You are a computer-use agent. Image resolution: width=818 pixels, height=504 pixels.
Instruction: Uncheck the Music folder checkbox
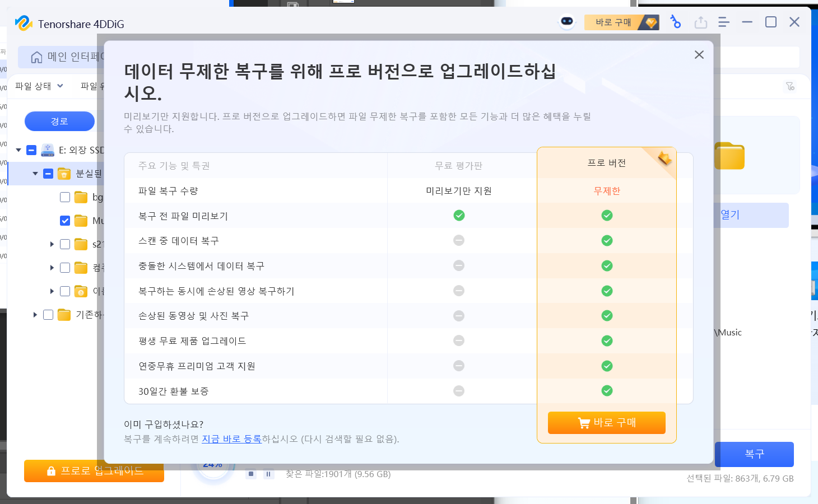65,221
